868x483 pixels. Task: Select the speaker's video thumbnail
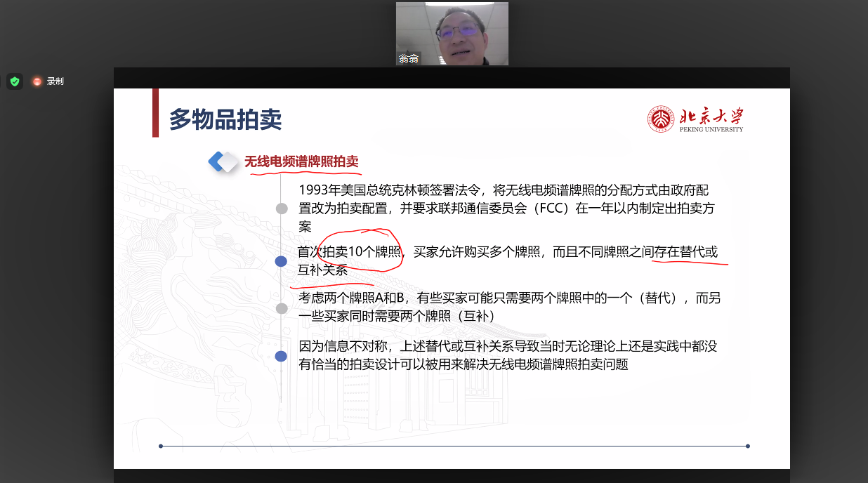point(452,34)
